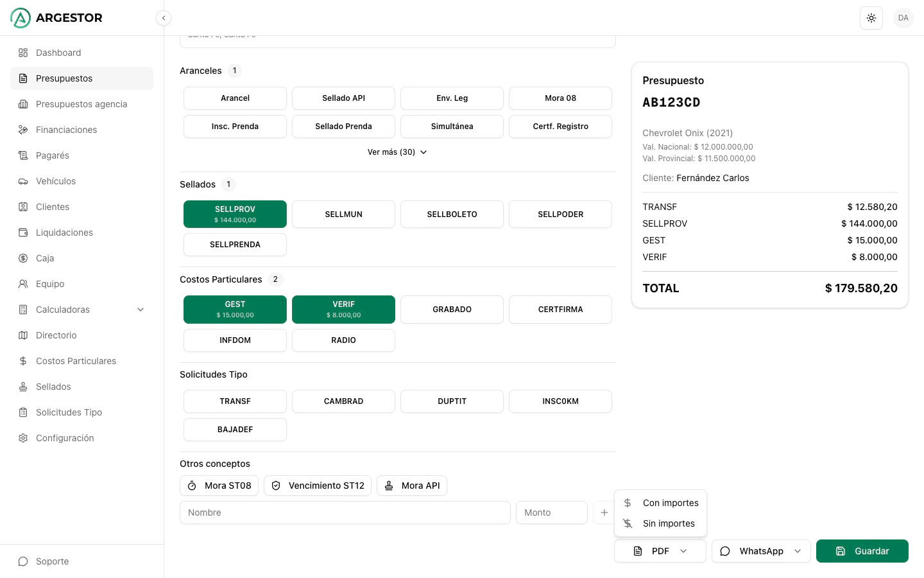Open the DA user avatar menu
Image resolution: width=924 pixels, height=578 pixels.
(x=903, y=18)
